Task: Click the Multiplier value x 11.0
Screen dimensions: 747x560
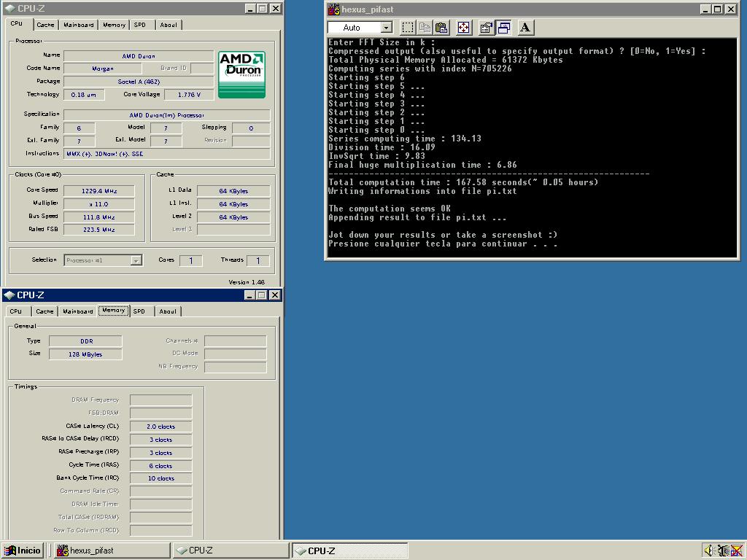Action: point(99,204)
